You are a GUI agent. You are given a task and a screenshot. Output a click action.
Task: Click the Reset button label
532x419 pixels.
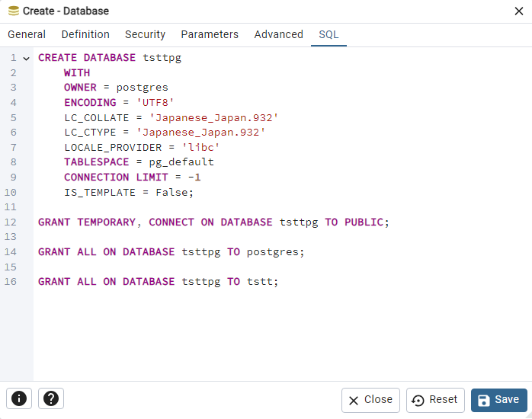tap(444, 399)
